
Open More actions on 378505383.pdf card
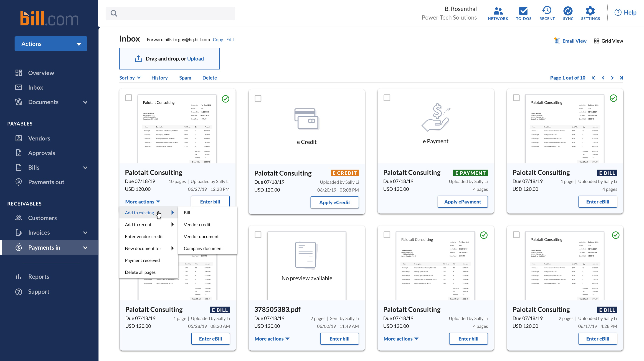pos(272,339)
